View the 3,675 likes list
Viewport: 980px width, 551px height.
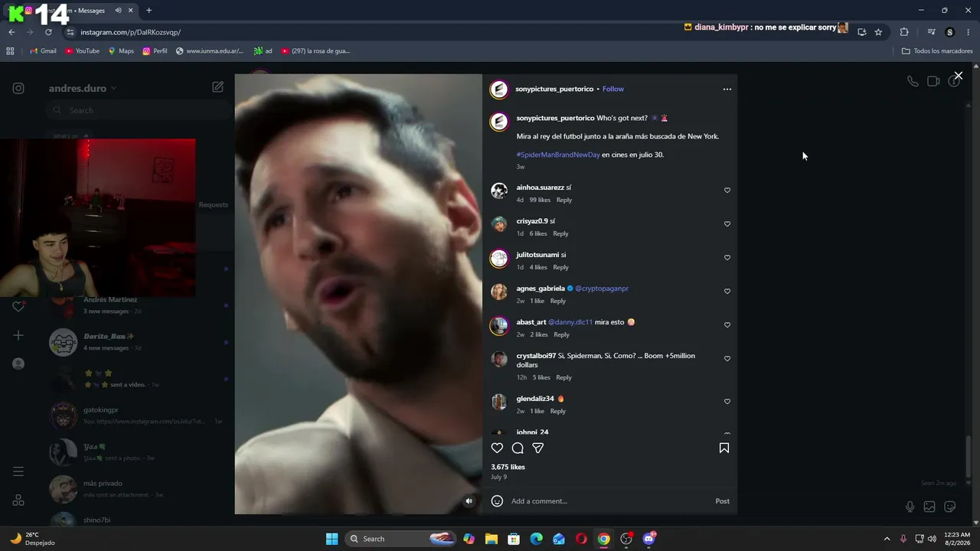(x=508, y=467)
